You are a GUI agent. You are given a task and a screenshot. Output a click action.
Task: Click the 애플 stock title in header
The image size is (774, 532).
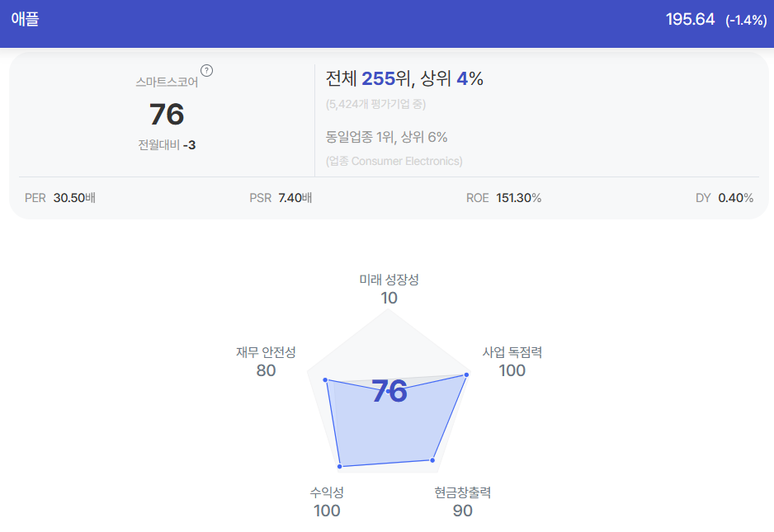click(26, 19)
